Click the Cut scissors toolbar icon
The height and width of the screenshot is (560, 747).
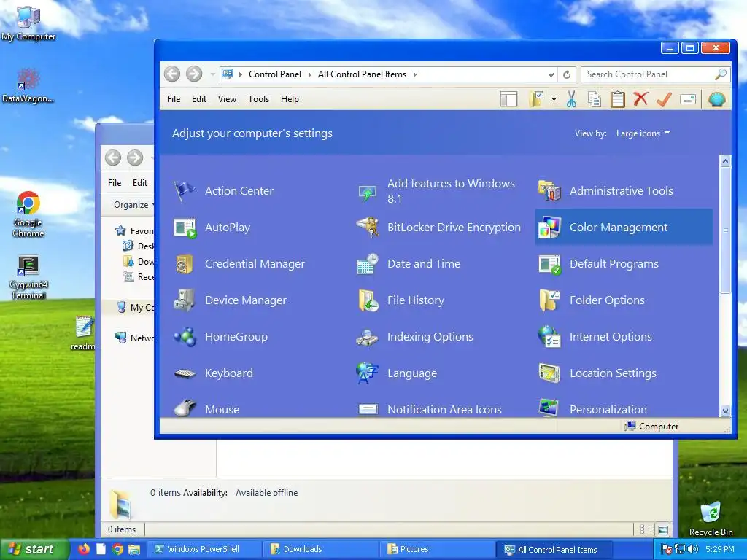[x=571, y=99]
